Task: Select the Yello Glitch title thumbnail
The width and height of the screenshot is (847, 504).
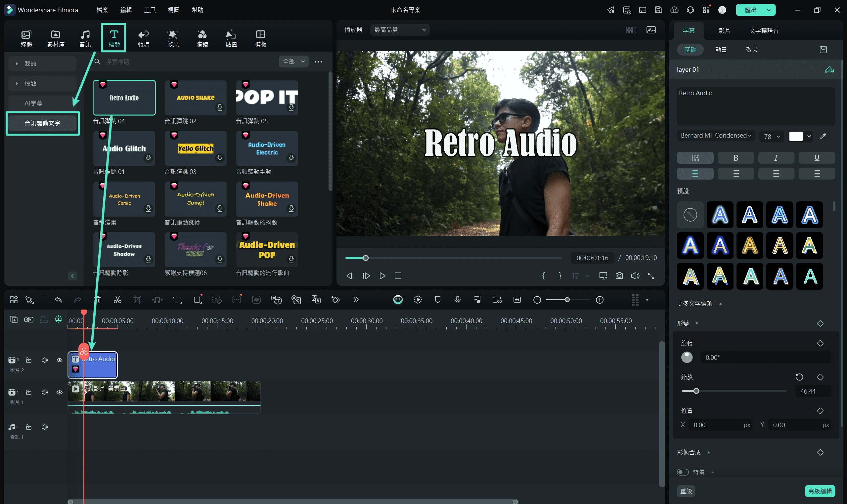Action: click(195, 148)
